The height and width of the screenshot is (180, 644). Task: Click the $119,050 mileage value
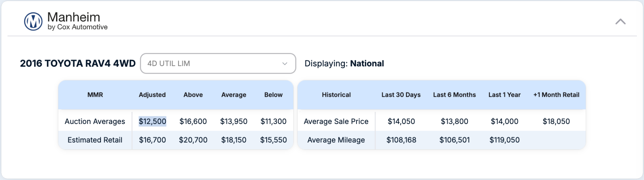505,140
